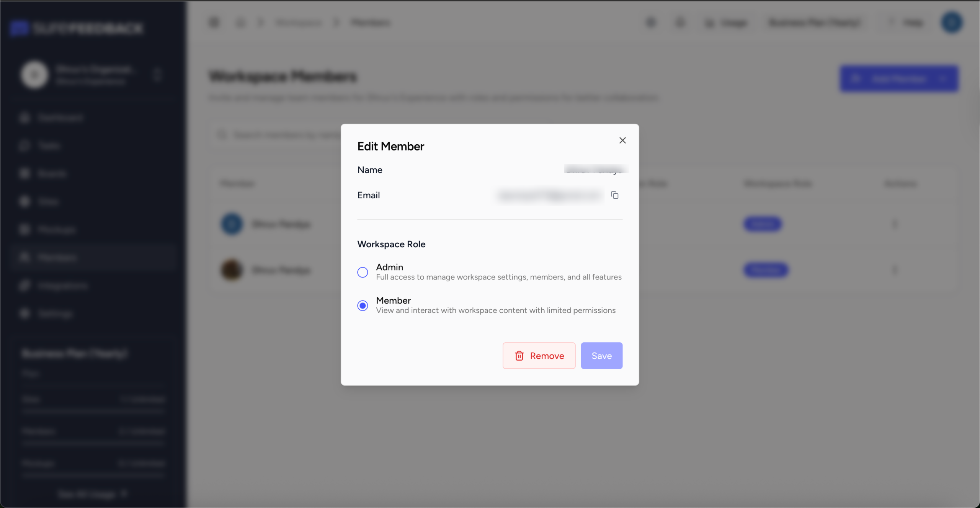This screenshot has height=508, width=980.
Task: Open Dashboard from the sidebar
Action: click(x=60, y=118)
